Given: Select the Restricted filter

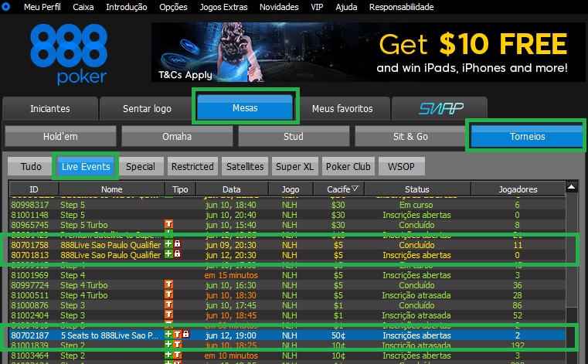Looking at the screenshot, I should pyautogui.click(x=192, y=166).
